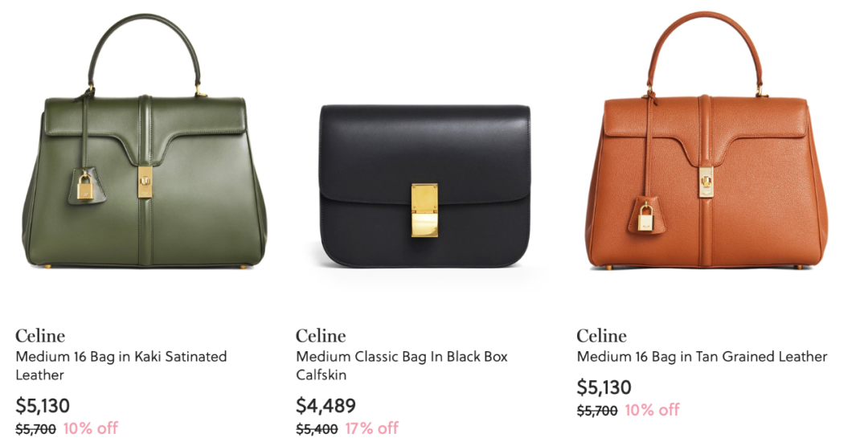This screenshot has height=442, width=868.
Task: Click the $5,130 price of the tan bag
Action: pyautogui.click(x=604, y=387)
